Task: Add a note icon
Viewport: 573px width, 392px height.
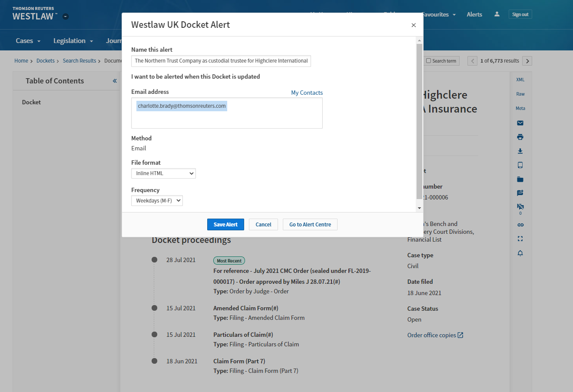Action: (520, 193)
